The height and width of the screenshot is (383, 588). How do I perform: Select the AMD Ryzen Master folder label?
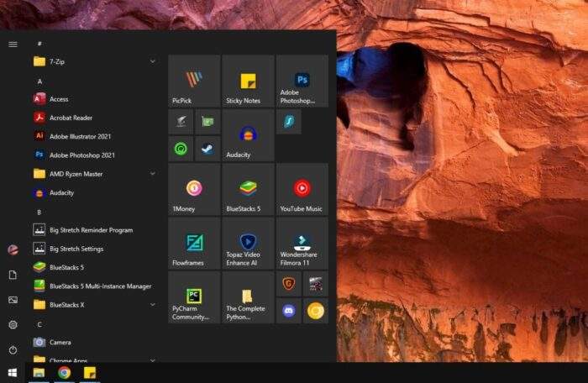pos(76,174)
